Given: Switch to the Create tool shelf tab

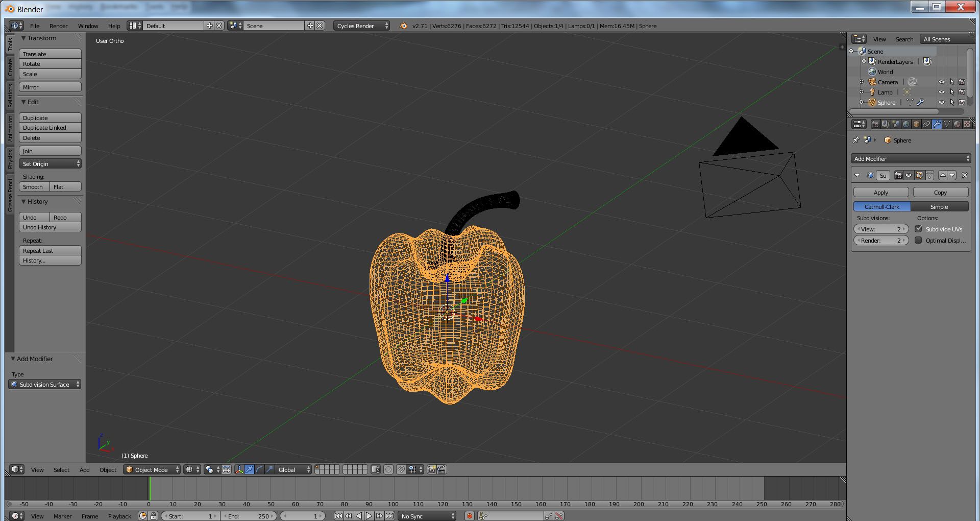Looking at the screenshot, I should 10,67.
